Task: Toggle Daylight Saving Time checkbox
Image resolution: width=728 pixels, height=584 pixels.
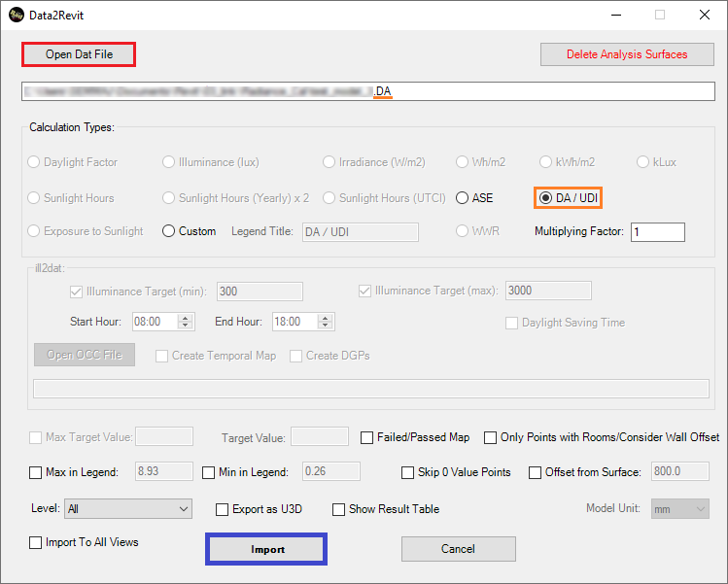Action: coord(511,324)
